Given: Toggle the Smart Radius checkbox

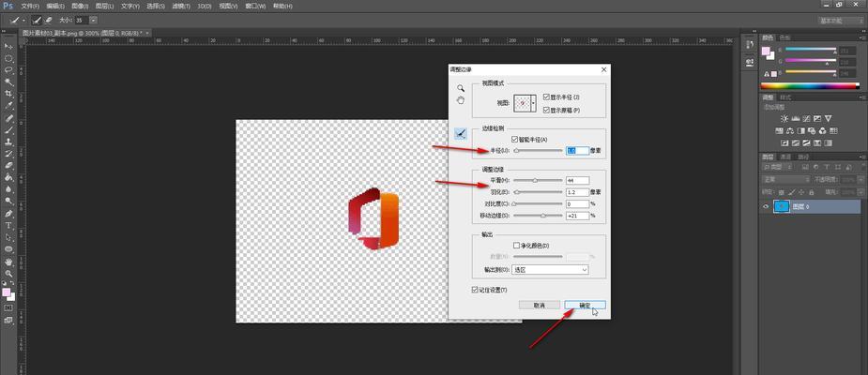Looking at the screenshot, I should 516,139.
